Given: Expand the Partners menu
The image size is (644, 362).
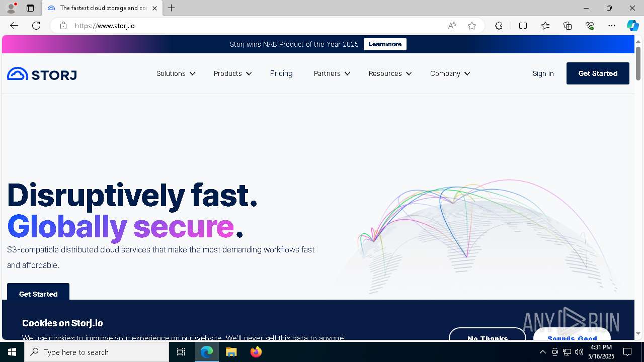Looking at the screenshot, I should (332, 73).
